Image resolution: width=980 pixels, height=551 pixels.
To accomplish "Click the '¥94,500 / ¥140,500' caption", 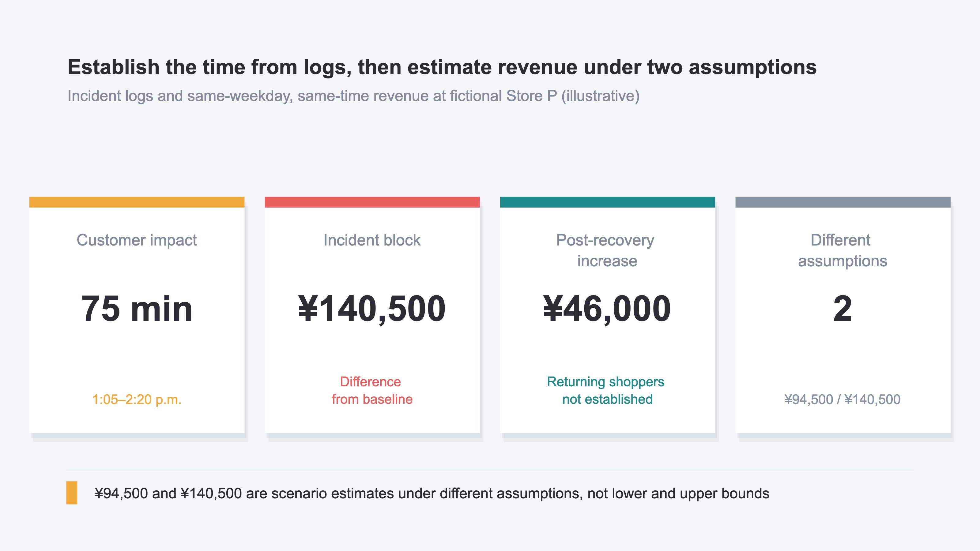I will (842, 399).
